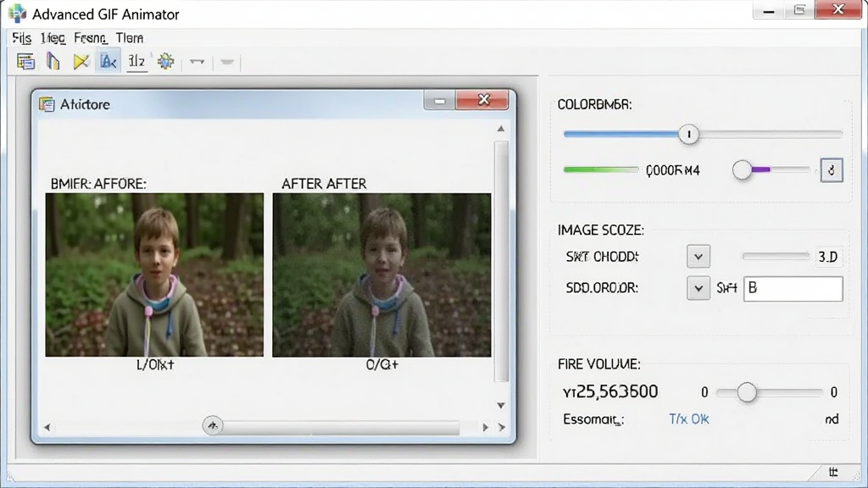Click the book pages toolbar icon
868x488 pixels.
pos(53,61)
